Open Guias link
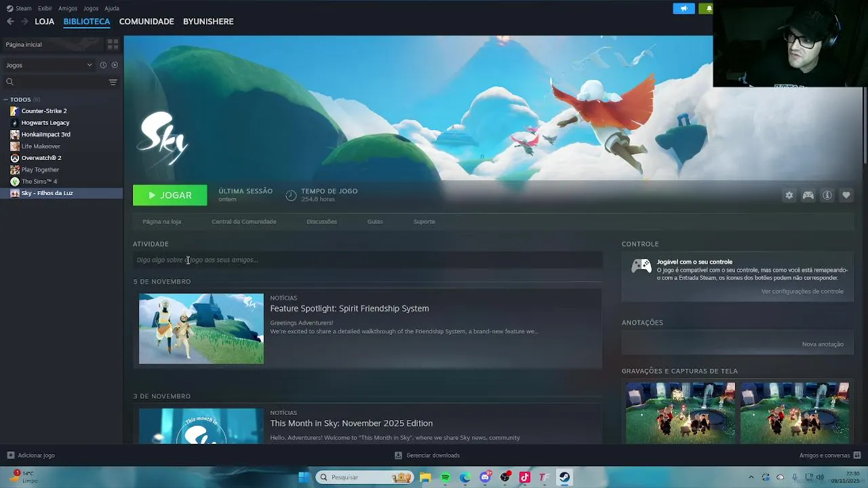Image resolution: width=868 pixels, height=488 pixels. [x=375, y=222]
